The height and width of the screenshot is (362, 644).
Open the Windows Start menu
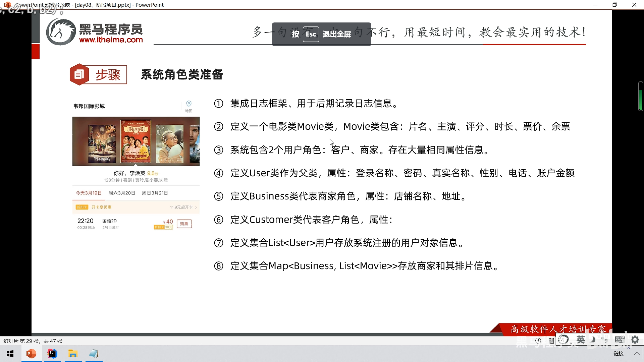tap(10, 354)
